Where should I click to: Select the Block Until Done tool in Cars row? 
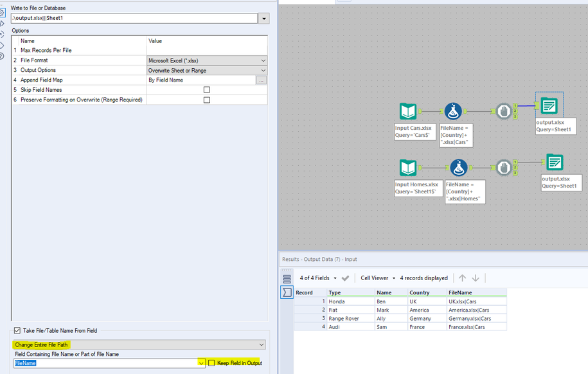[504, 111]
